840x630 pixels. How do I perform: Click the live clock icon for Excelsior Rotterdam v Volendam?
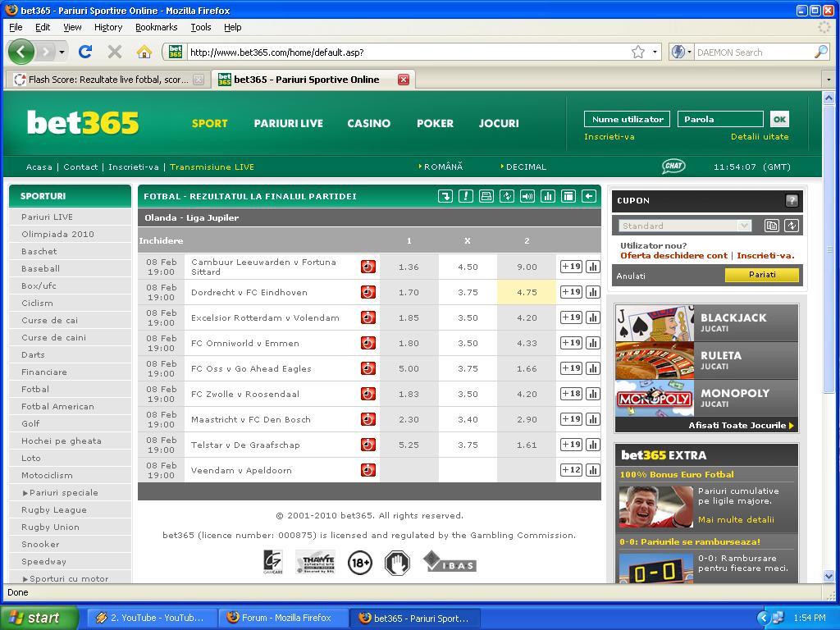click(368, 317)
